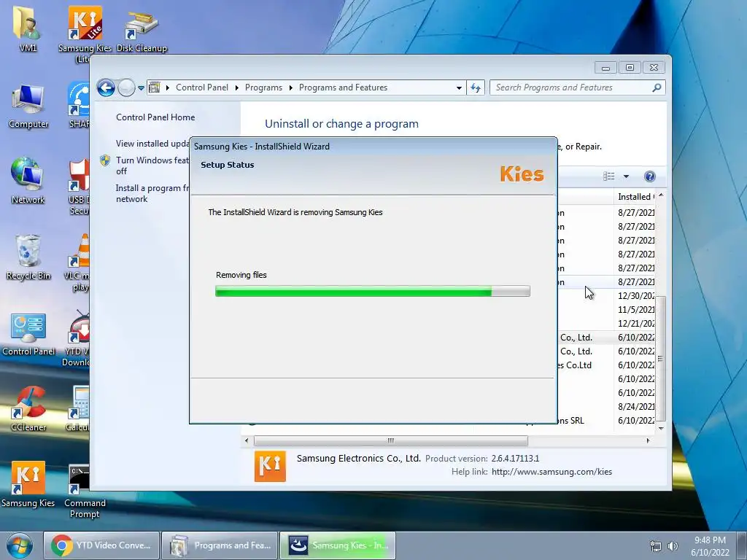The width and height of the screenshot is (747, 560).
Task: Open the Calculator desktop shortcut
Action: 79,408
